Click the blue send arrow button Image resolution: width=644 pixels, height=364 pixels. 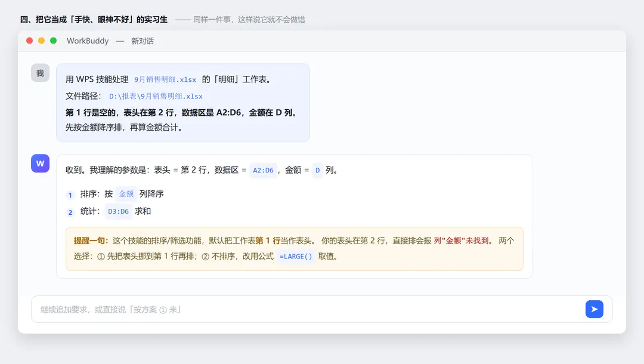tap(595, 309)
